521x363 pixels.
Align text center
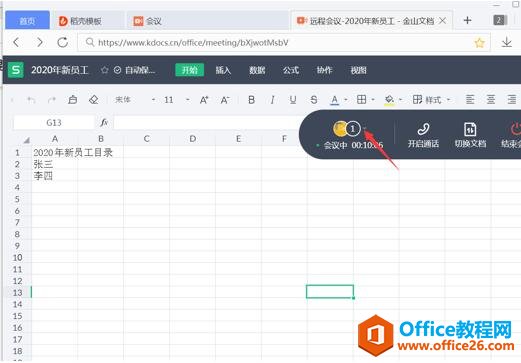491,99
